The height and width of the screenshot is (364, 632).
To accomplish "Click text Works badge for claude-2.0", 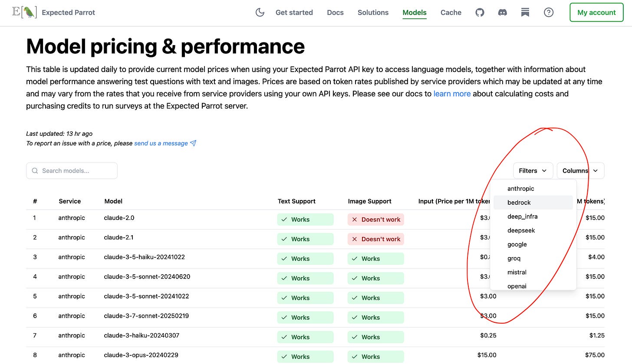I will 306,220.
